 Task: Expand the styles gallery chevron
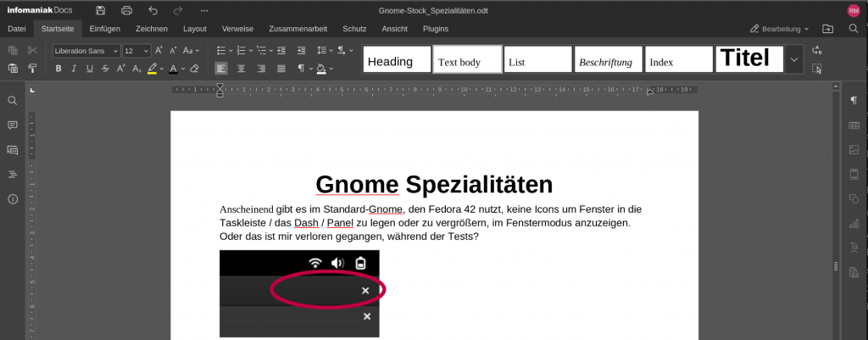tap(794, 59)
